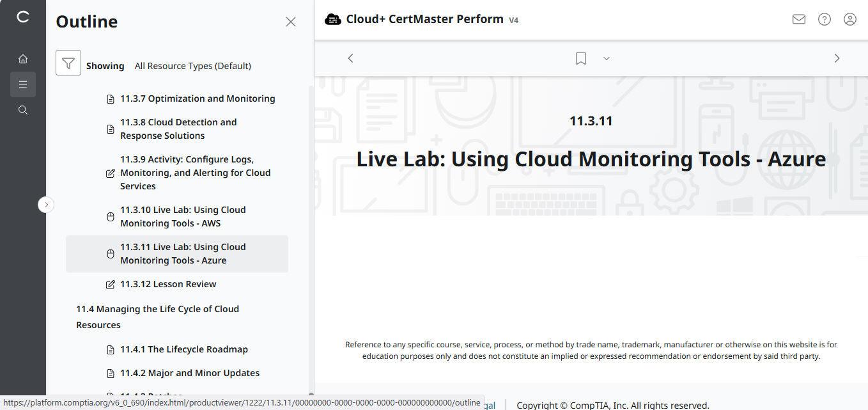
Task: Click the CompTIA logo icon at top left
Action: click(23, 17)
